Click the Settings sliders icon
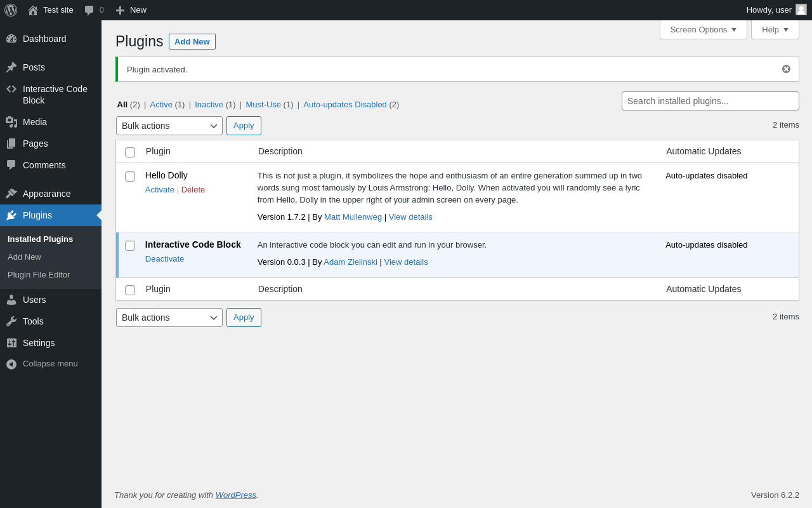Viewport: 812px width, 508px height. pyautogui.click(x=11, y=343)
